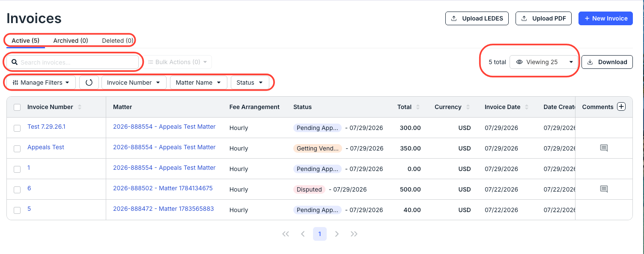Go to next page chevron icon

tap(337, 234)
